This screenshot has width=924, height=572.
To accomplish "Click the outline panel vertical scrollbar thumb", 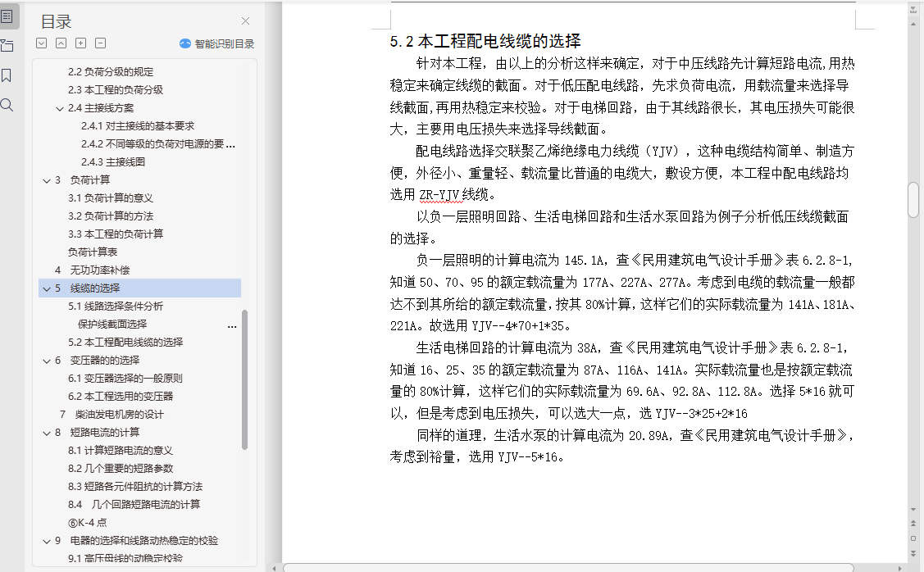I will (x=244, y=380).
